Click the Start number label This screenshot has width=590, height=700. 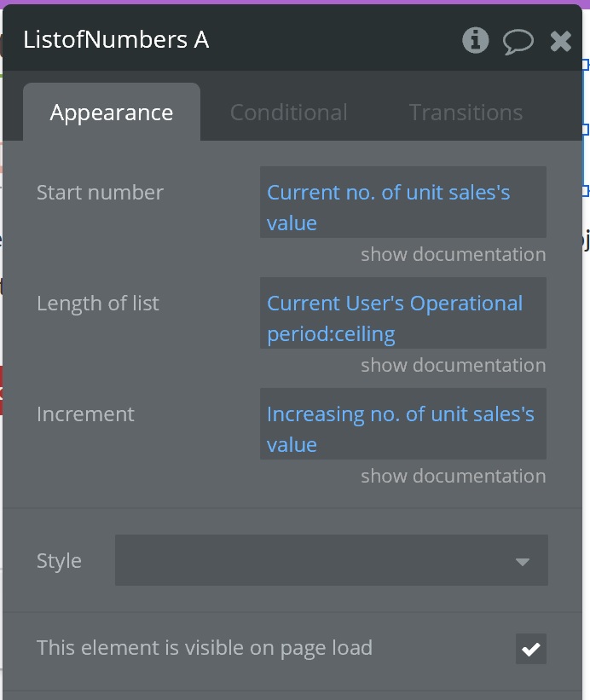click(x=100, y=193)
